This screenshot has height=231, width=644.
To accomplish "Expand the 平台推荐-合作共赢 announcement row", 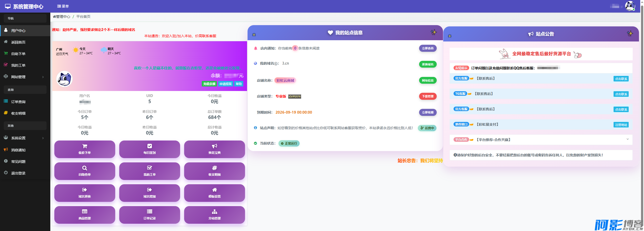I will 541,140.
